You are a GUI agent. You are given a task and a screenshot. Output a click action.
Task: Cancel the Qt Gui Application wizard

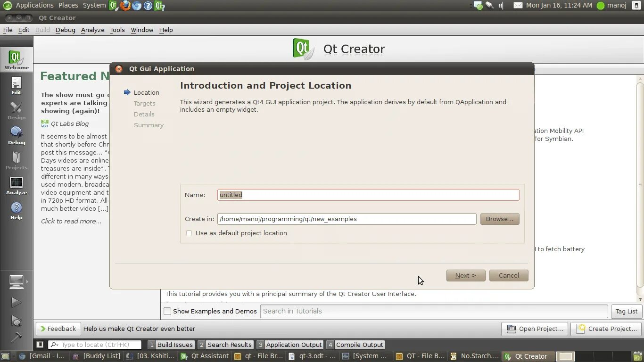509,275
